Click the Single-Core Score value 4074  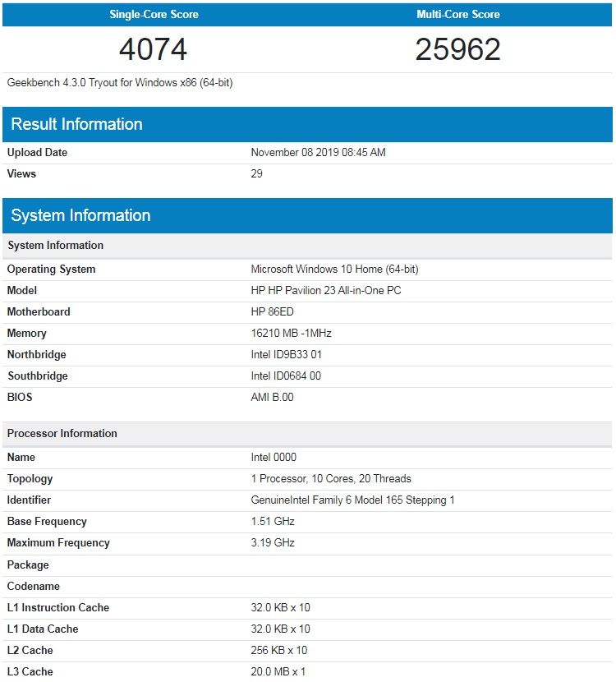point(153,49)
